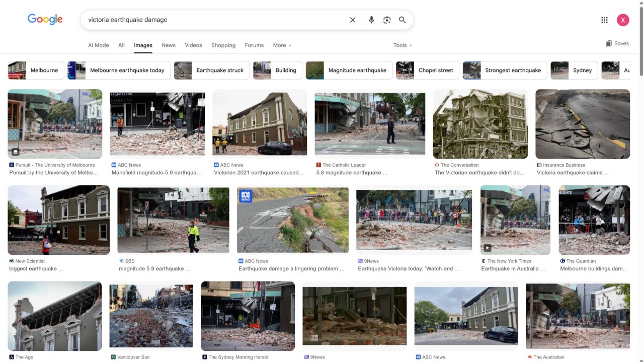Open The Conversation damaged building image
Viewport: 644px width, 362px height.
pyautogui.click(x=480, y=124)
